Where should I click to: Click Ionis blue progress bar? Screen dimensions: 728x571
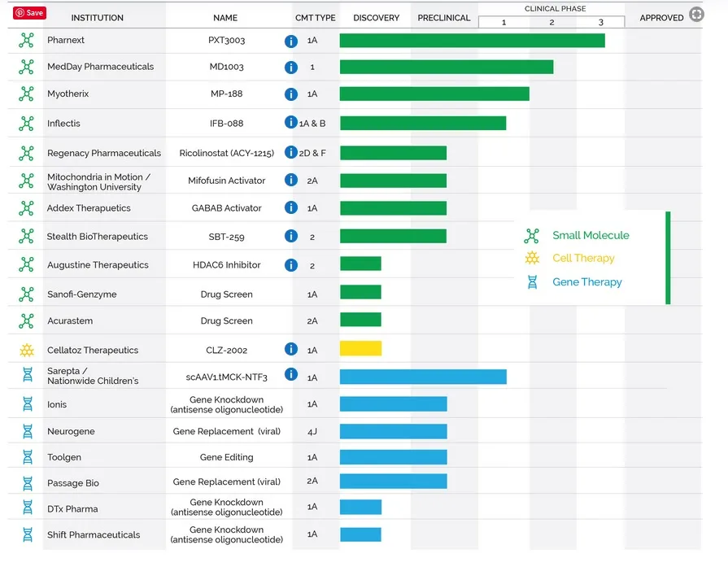(x=393, y=404)
